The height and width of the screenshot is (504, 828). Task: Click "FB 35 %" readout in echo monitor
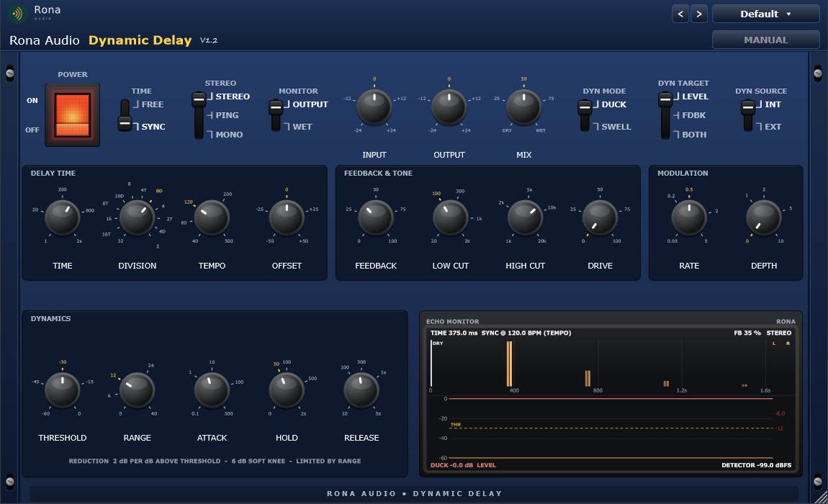[x=747, y=333]
